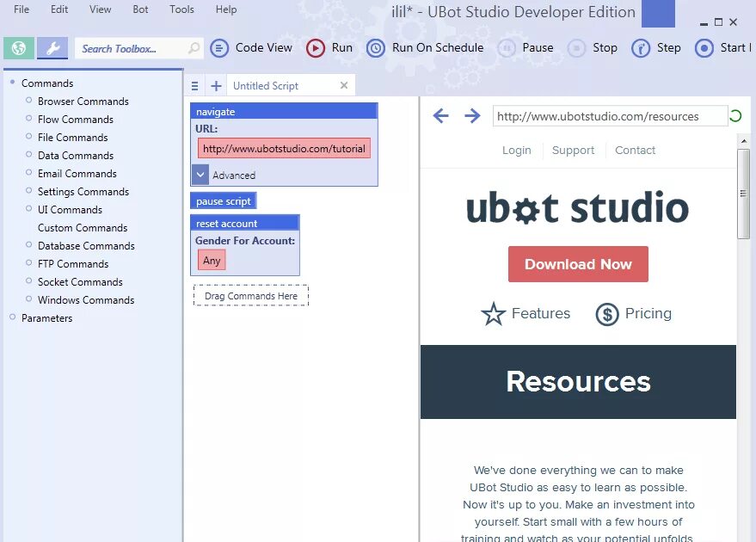756x542 pixels.
Task: Expand FTP Commands
Action: coord(29,262)
